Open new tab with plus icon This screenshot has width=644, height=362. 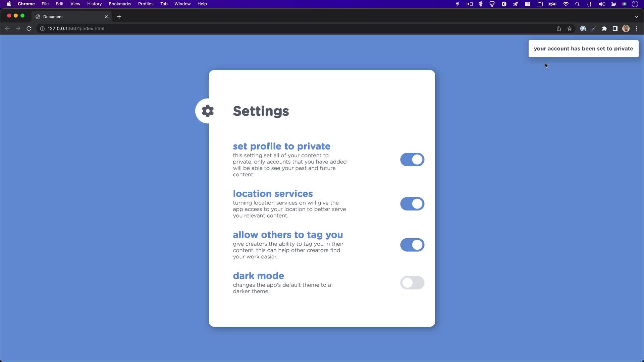[x=119, y=17]
